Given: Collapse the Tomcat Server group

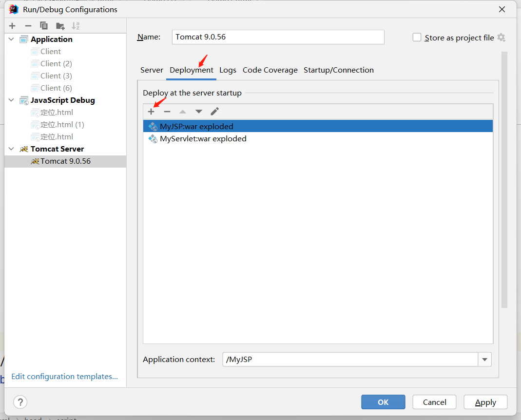Looking at the screenshot, I should click(11, 149).
